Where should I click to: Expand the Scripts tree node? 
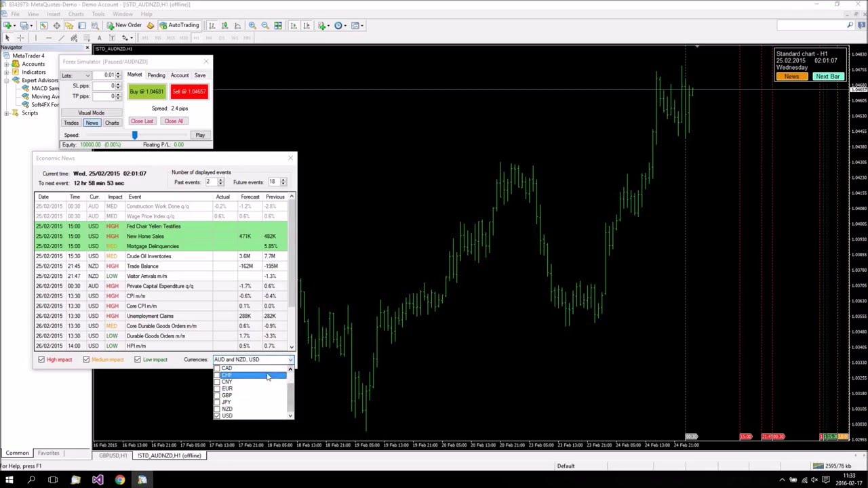6,113
